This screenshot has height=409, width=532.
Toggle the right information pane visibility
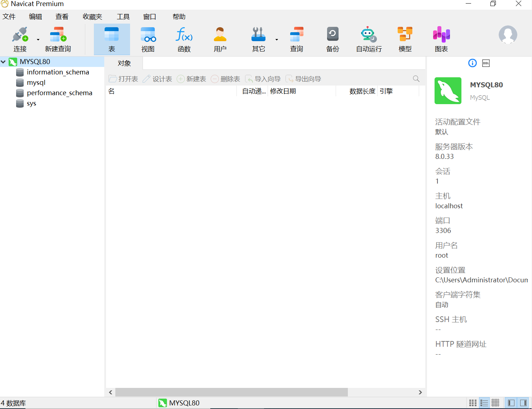[x=523, y=403]
